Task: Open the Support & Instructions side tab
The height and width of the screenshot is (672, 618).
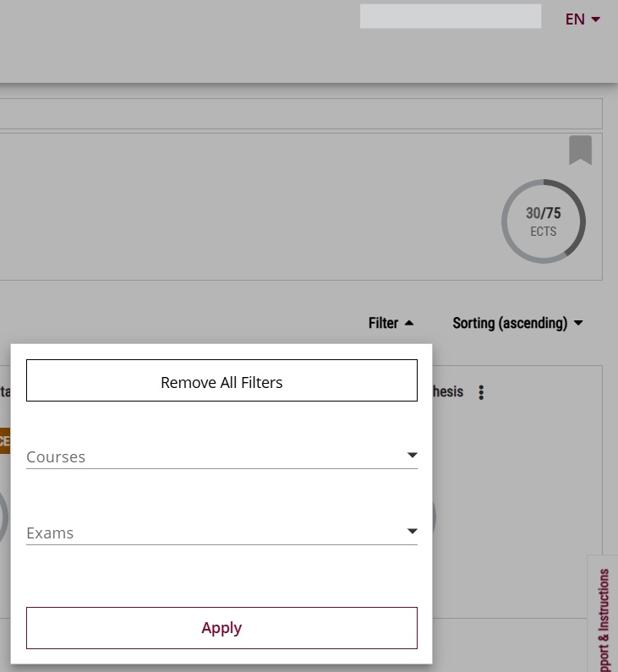Action: point(604,617)
